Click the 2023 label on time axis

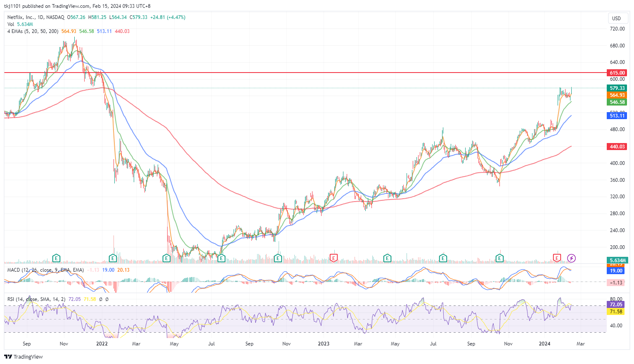point(324,344)
